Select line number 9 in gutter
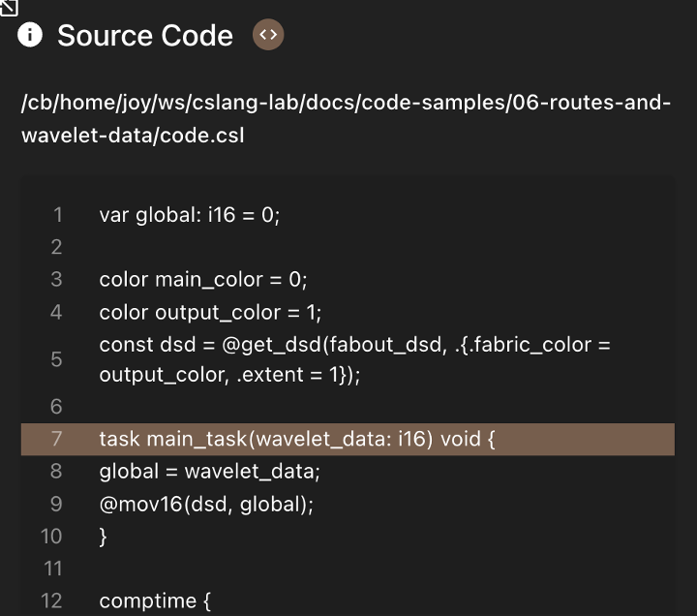The width and height of the screenshot is (697, 616). click(x=56, y=504)
